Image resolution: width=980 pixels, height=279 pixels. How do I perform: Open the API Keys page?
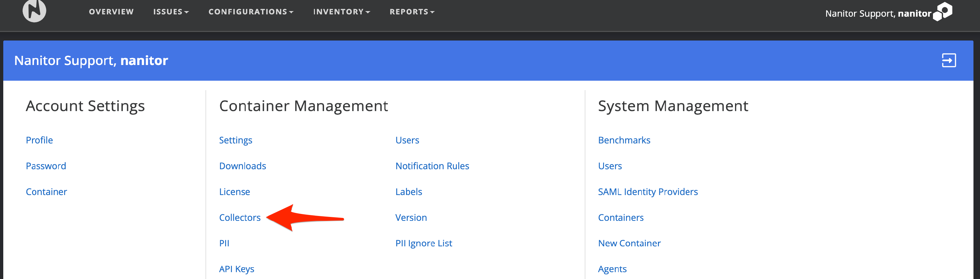[236, 269]
